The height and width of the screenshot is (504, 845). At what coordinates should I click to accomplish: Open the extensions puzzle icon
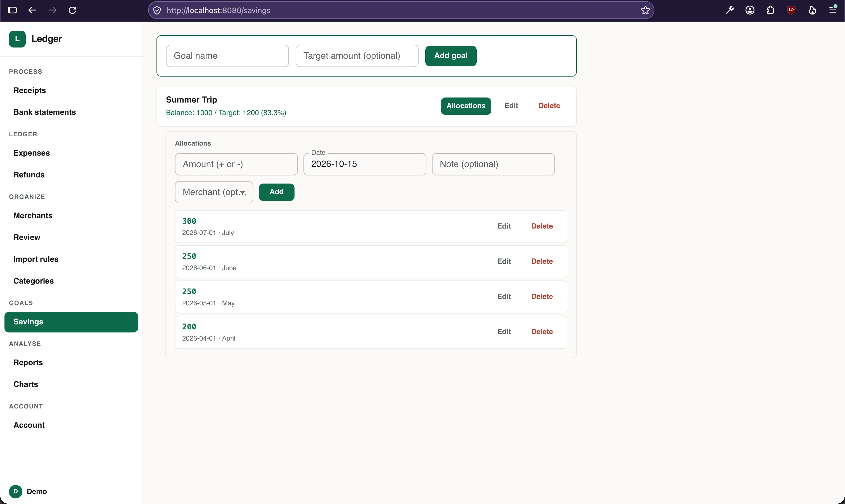pyautogui.click(x=770, y=10)
